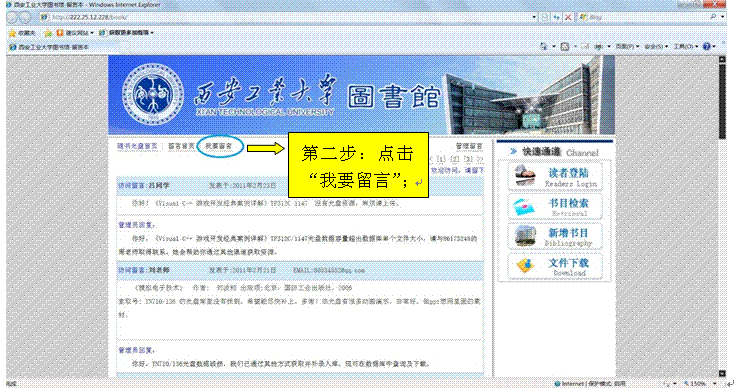Click the Refresh icon beside address bar
The height and width of the screenshot is (388, 735).
click(557, 17)
